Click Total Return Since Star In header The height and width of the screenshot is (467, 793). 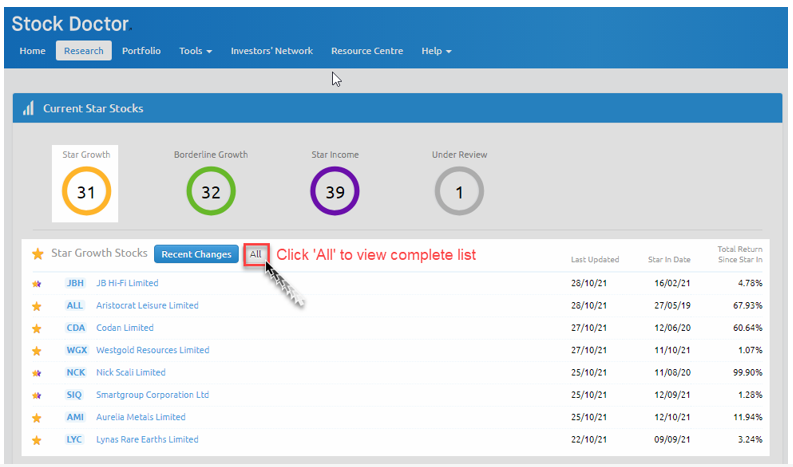(x=740, y=254)
